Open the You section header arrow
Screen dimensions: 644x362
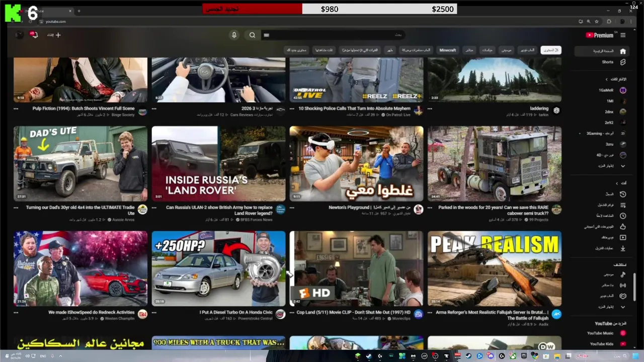pyautogui.click(x=617, y=183)
